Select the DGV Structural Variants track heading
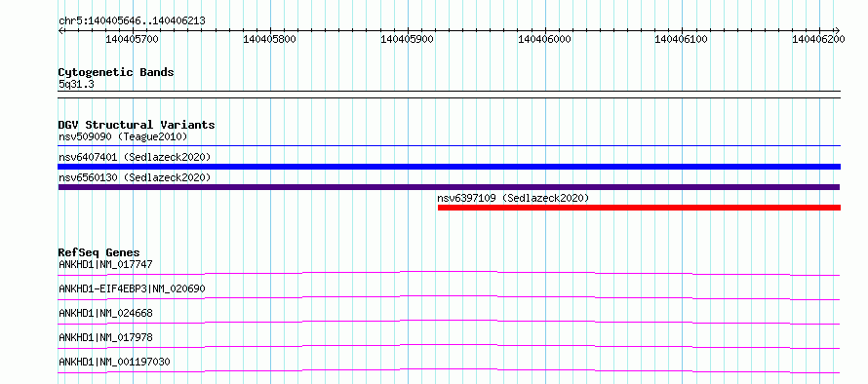Image resolution: width=868 pixels, height=384 pixels. click(137, 125)
